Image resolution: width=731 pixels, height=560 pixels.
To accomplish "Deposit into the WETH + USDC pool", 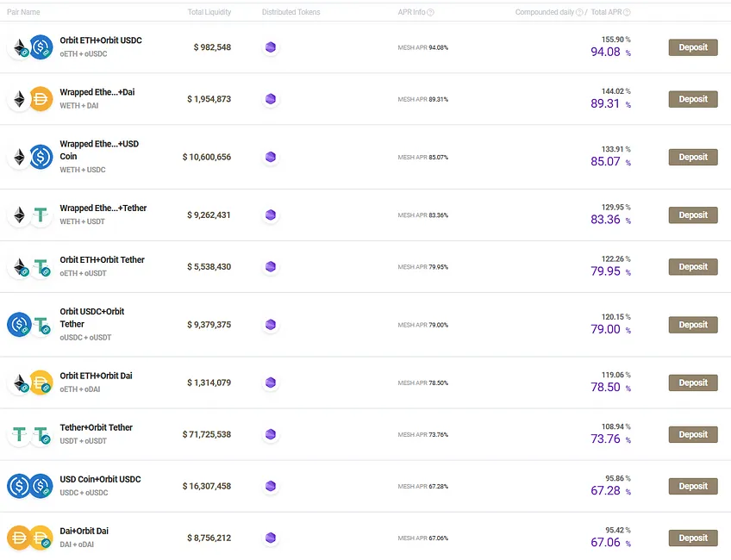I will coord(693,157).
